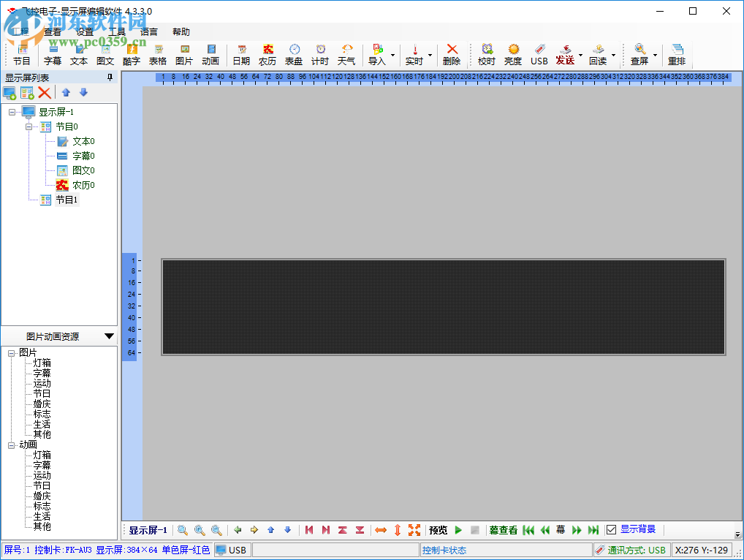Click red X delete in screen list panel
This screenshot has height=560, width=744.
point(45,93)
